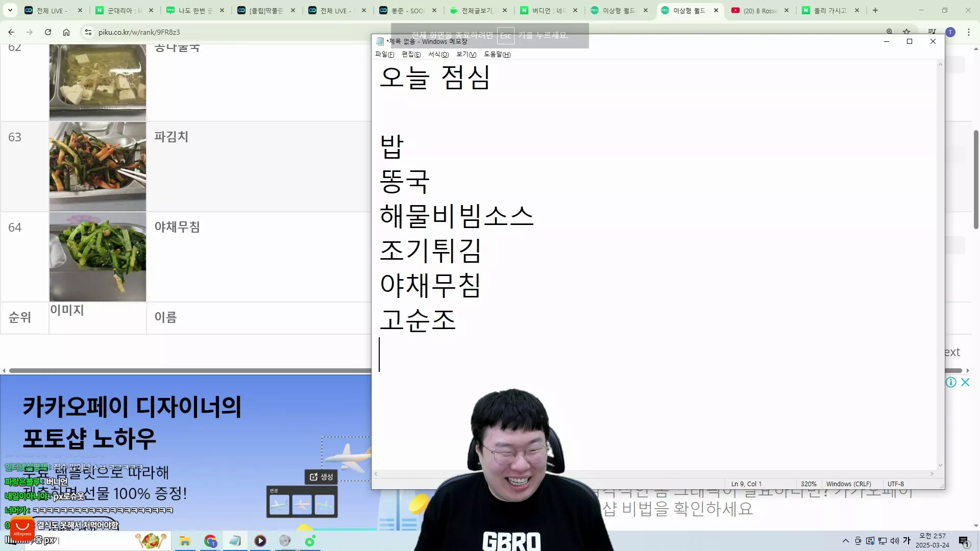Viewport: 980px width, 551px height.
Task: Open Notepad's 보기 menu
Action: (466, 55)
